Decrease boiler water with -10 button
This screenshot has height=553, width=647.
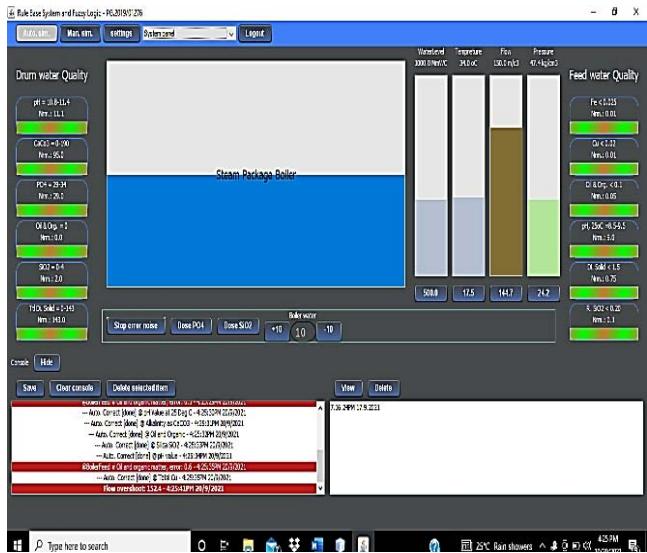coord(329,330)
